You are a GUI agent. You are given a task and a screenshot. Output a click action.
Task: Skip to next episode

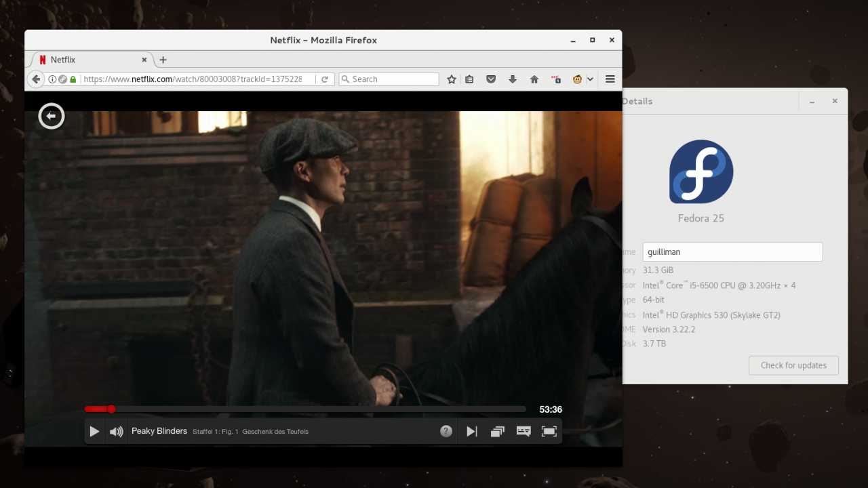pyautogui.click(x=472, y=431)
